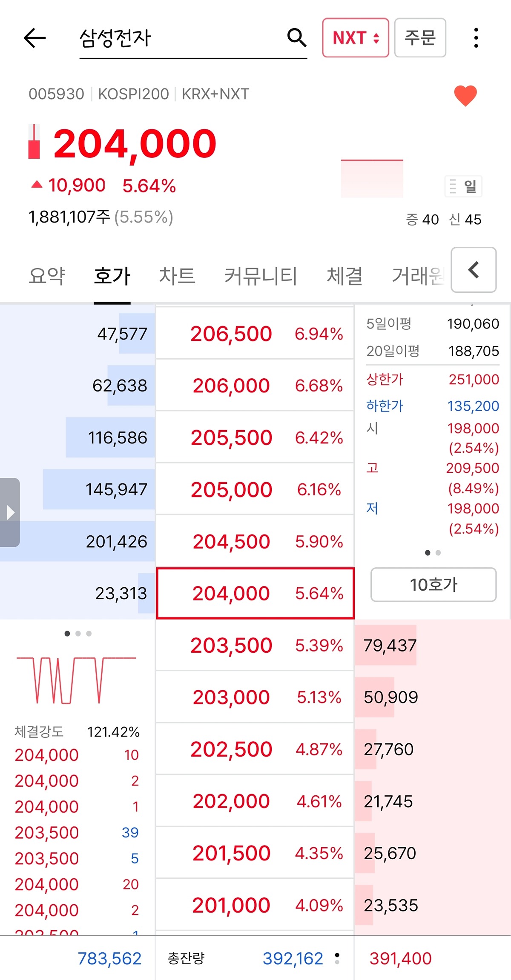
Task: Collapse tab list with chevron button
Action: [474, 270]
